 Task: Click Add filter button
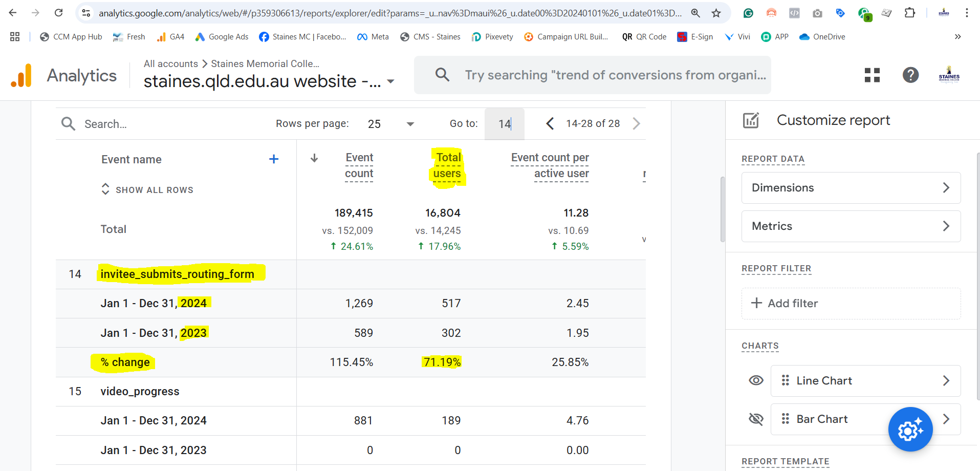pyautogui.click(x=785, y=304)
